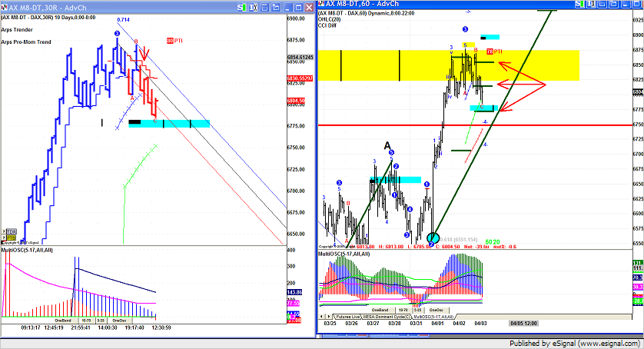
Task: Open the MESA Dominant Cycle tab
Action: pos(388,316)
